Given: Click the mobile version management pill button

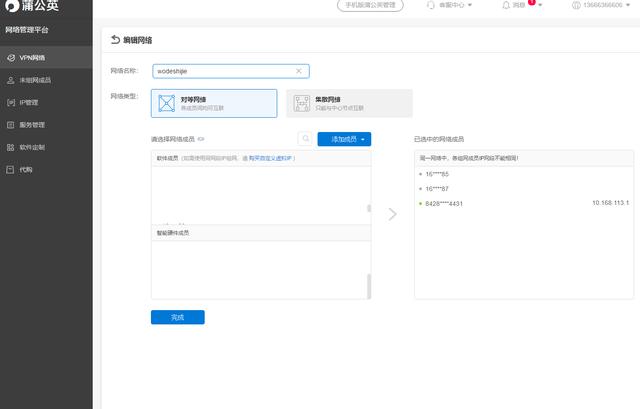Looking at the screenshot, I should tap(370, 5).
